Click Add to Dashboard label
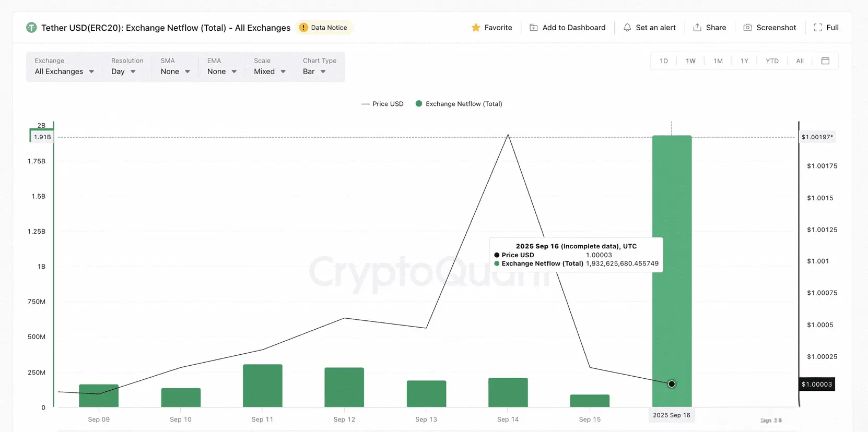The height and width of the screenshot is (432, 868). coord(574,28)
